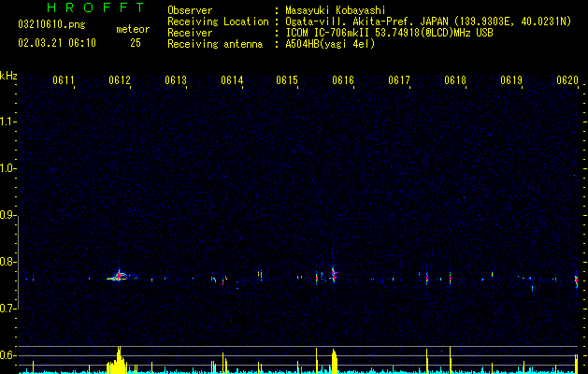Image resolution: width=588 pixels, height=374 pixels.
Task: Click the Receiving antenna field label
Action: [x=215, y=44]
